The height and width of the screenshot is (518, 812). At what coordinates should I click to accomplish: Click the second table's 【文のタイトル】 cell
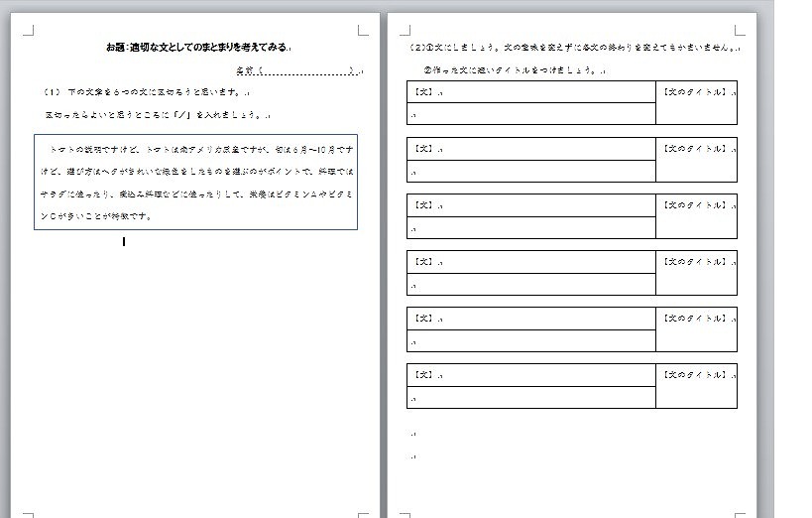(696, 160)
